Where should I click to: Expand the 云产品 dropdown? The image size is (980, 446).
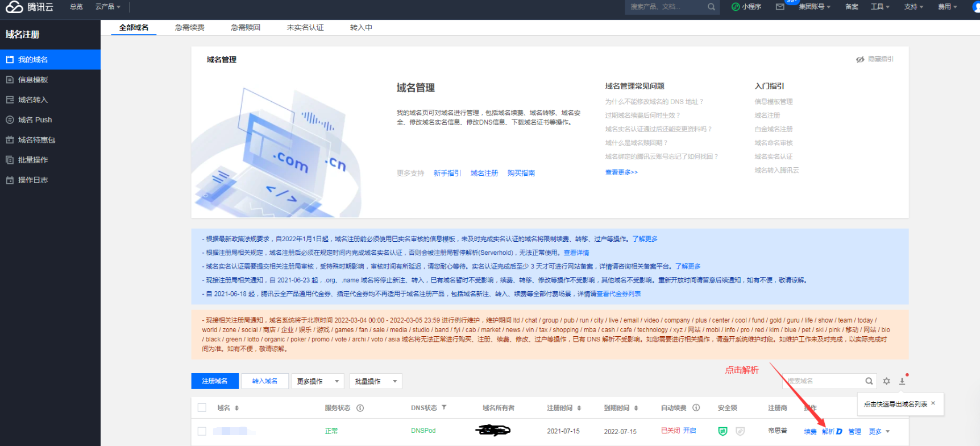coord(108,7)
